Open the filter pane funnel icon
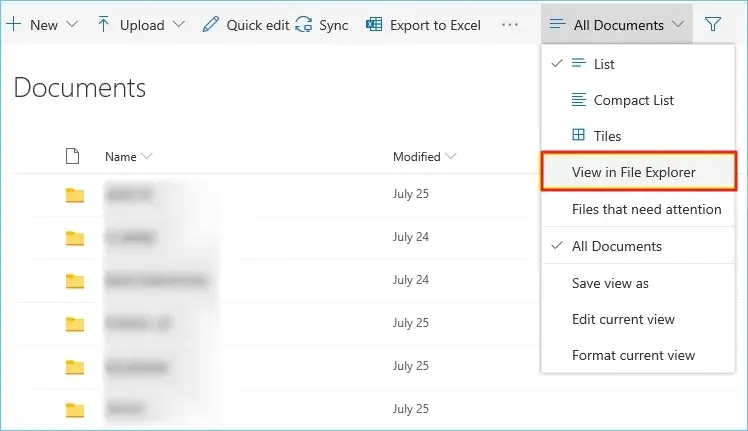This screenshot has width=748, height=431. (713, 24)
